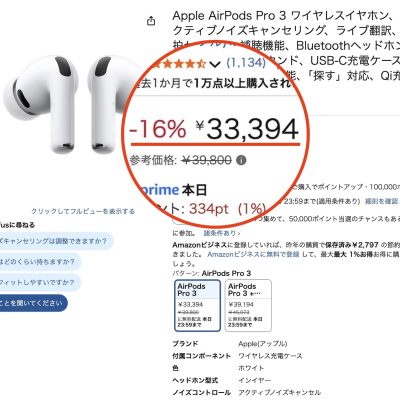Click the dark blue ことを聞いてください button

(33, 303)
